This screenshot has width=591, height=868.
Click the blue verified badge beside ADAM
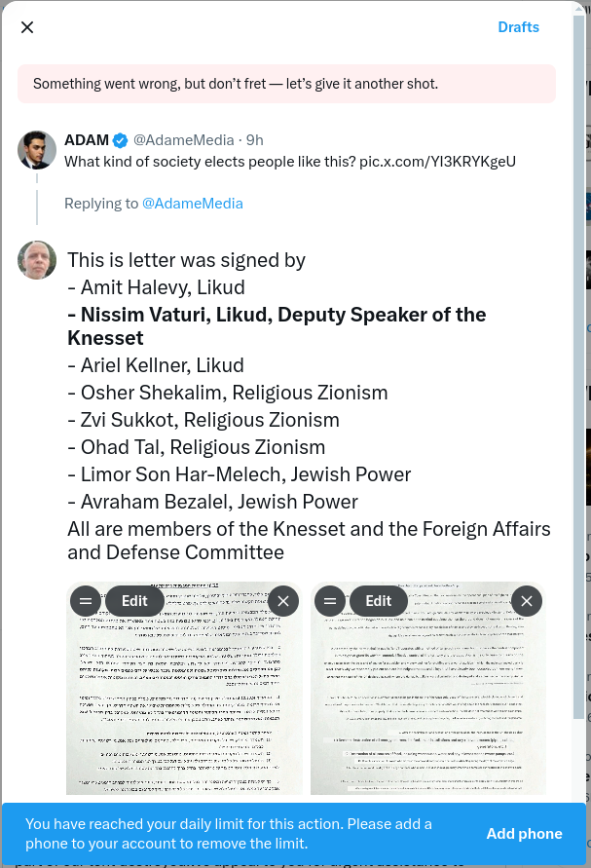pos(121,140)
